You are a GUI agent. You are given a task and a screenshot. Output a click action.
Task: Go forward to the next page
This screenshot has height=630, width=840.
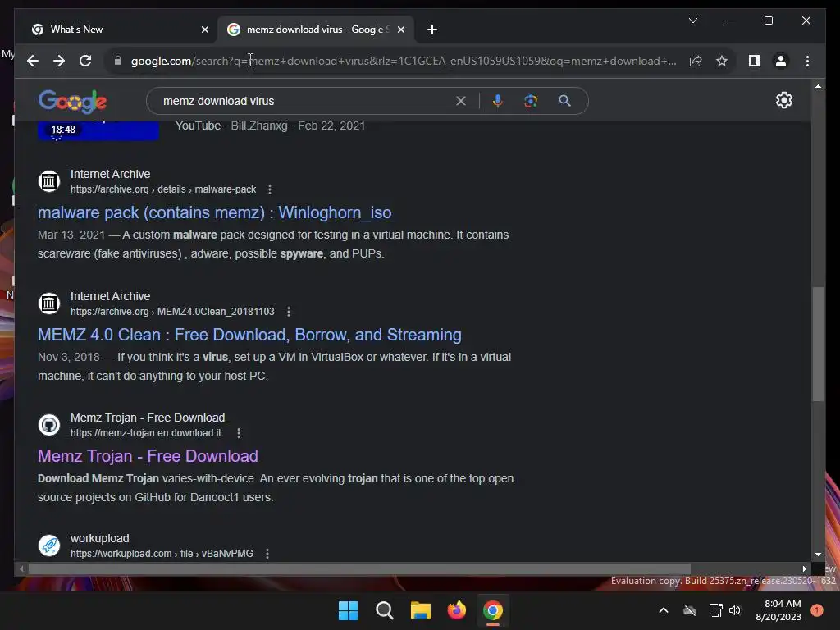59,61
